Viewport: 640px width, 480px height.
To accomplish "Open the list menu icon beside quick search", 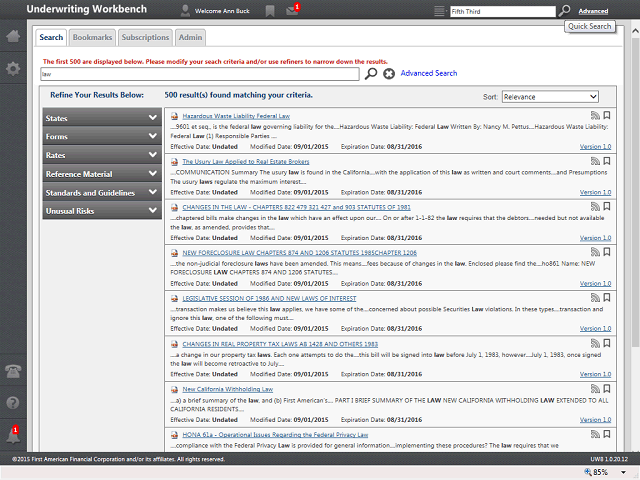I will 439,11.
